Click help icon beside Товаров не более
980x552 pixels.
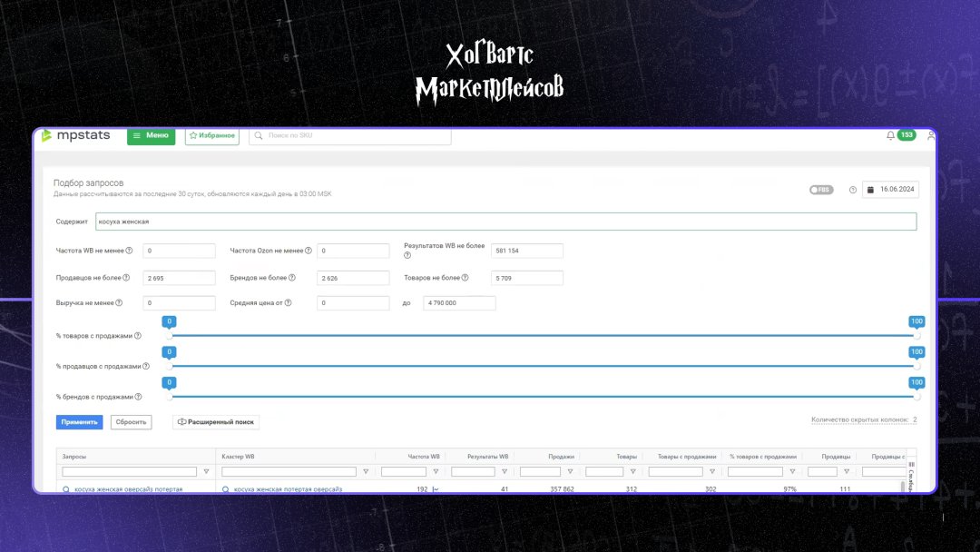(x=465, y=278)
